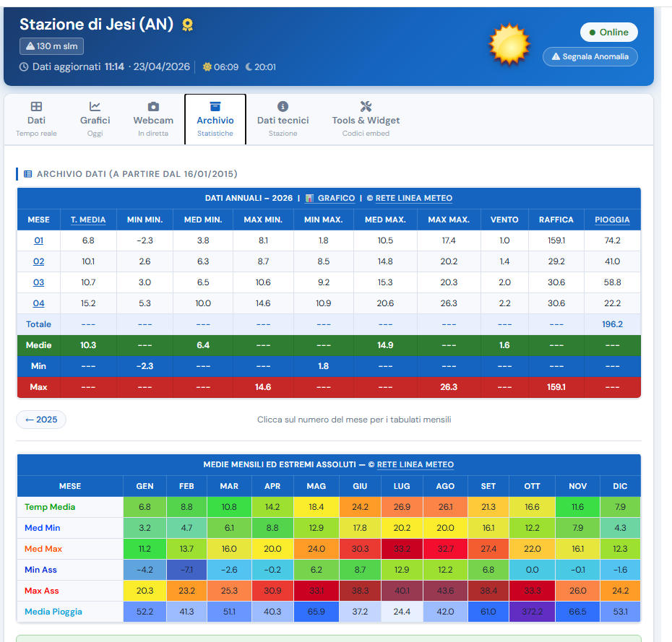The image size is (672, 642).
Task: Select the Dati tecnici tab
Action: [x=283, y=119]
